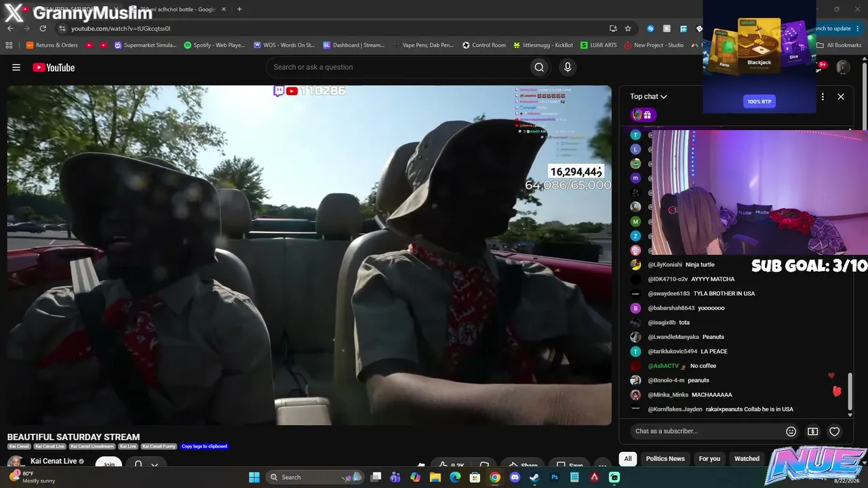868x488 pixels.
Task: Click username @LilyKonishi in chat
Action: coord(665,265)
